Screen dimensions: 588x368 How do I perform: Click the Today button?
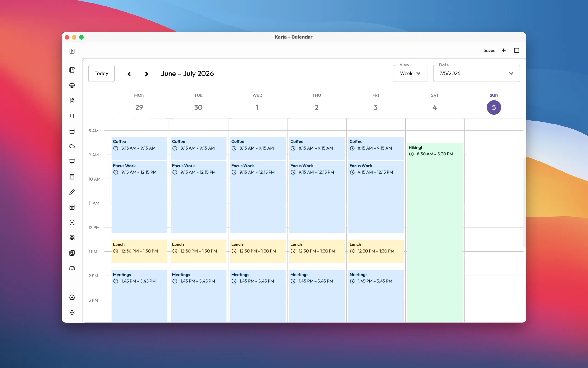101,73
